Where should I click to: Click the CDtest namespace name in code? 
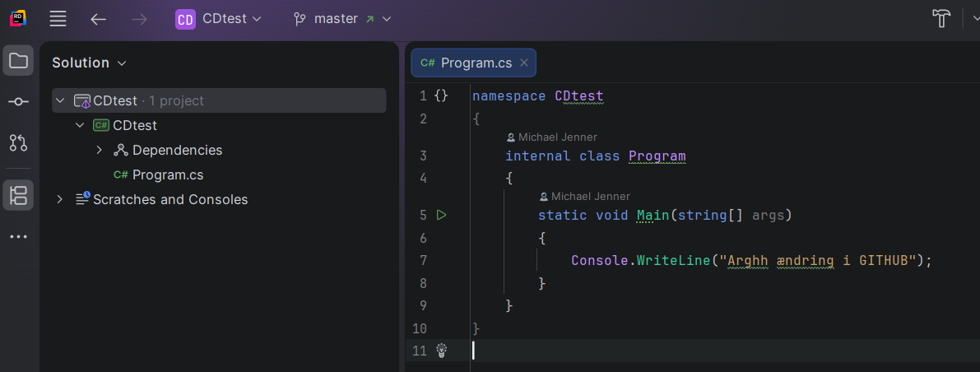click(579, 96)
